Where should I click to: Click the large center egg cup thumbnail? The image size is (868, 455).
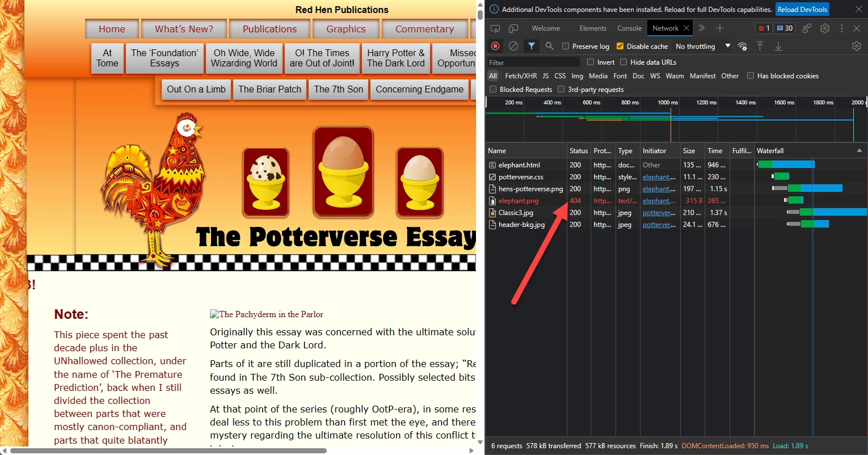(x=343, y=172)
